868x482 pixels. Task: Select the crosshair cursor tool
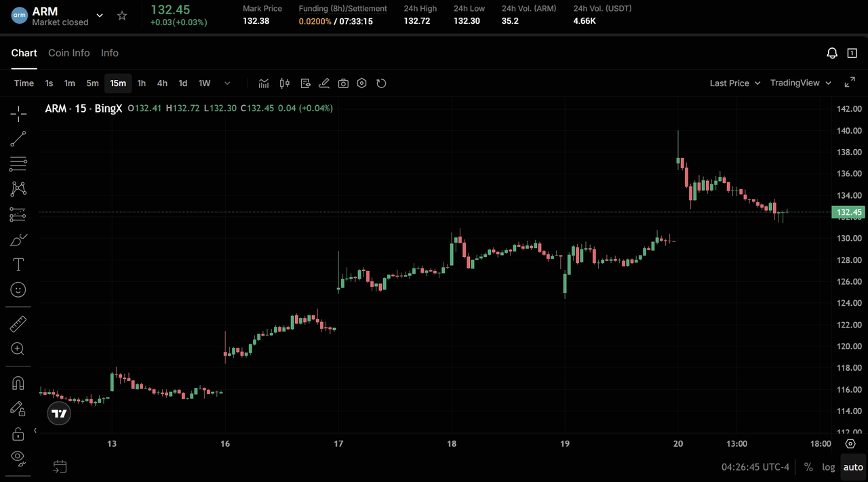point(18,113)
